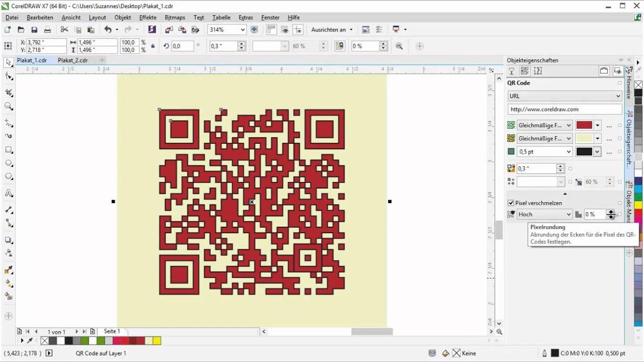The image size is (644, 362).
Task: Click the New document icon
Action: coord(8,30)
